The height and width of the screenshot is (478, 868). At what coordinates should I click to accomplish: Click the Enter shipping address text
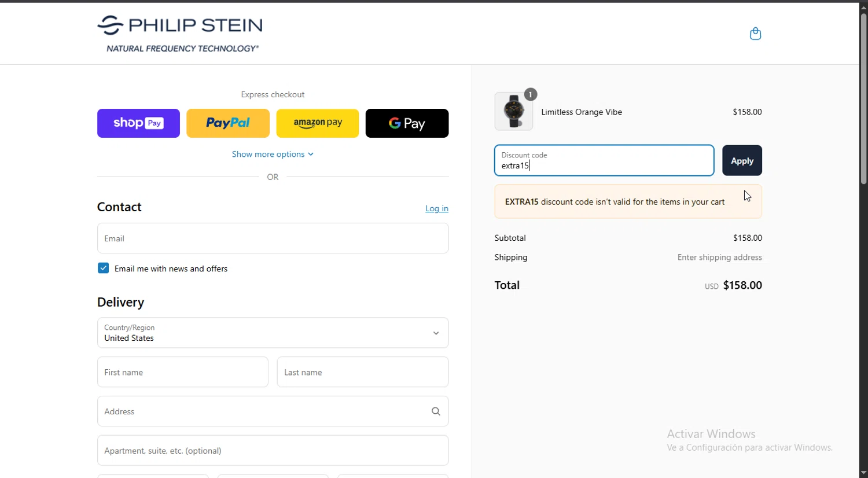[719, 258]
